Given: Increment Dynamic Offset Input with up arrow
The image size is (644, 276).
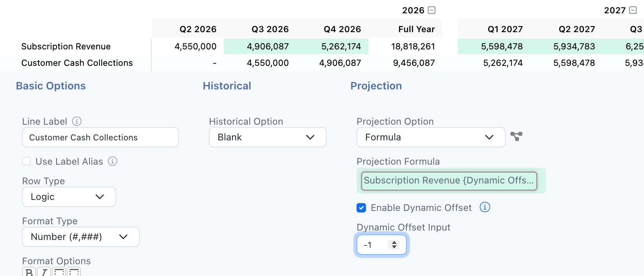Looking at the screenshot, I should 394,242.
